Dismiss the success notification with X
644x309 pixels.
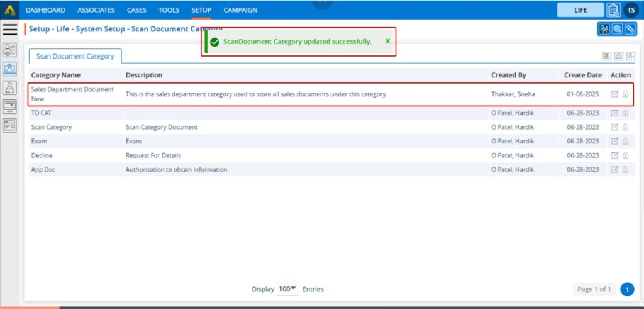(387, 42)
